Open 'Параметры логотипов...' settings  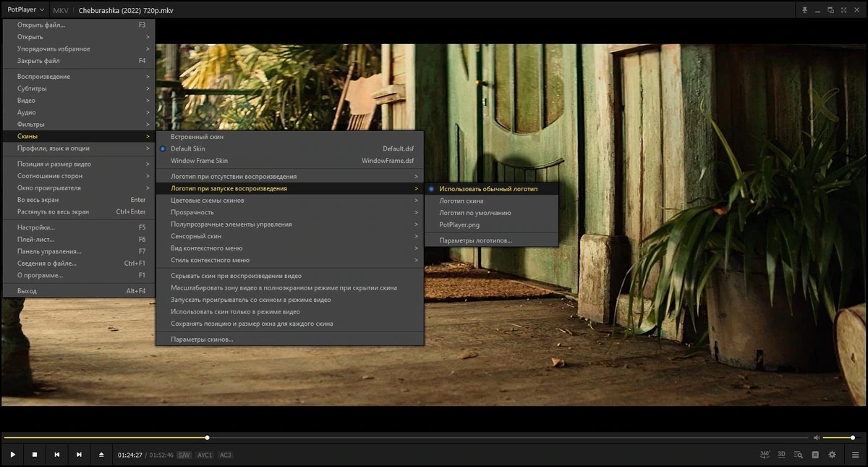pos(491,240)
